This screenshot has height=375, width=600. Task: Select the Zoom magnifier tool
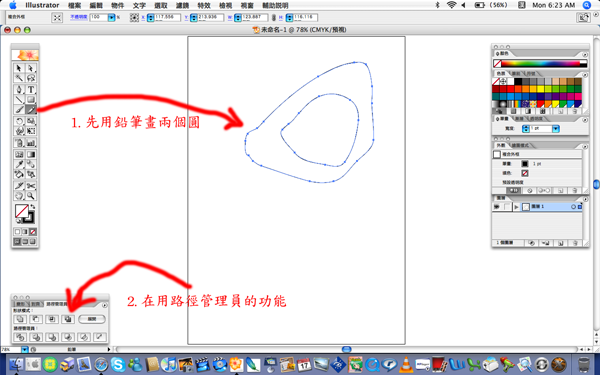coord(31,196)
